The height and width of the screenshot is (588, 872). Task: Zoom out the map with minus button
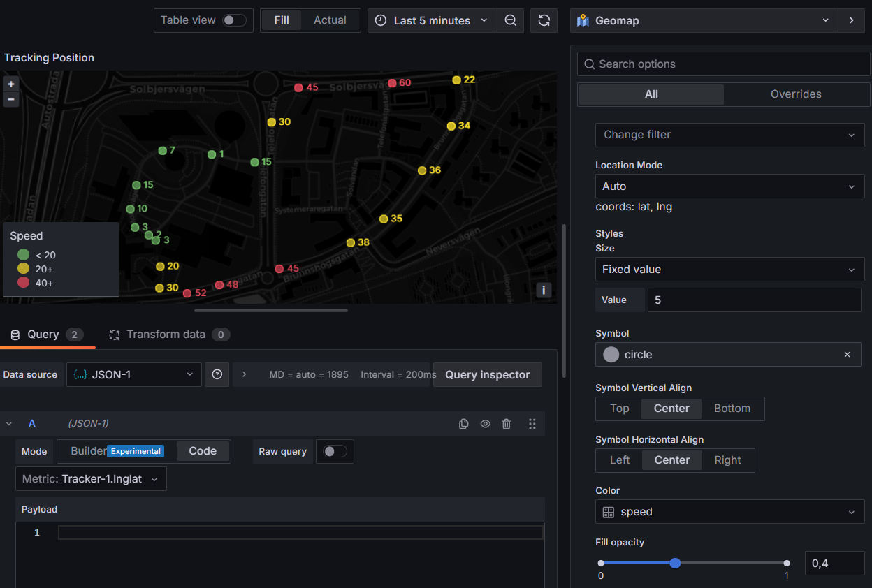click(11, 99)
